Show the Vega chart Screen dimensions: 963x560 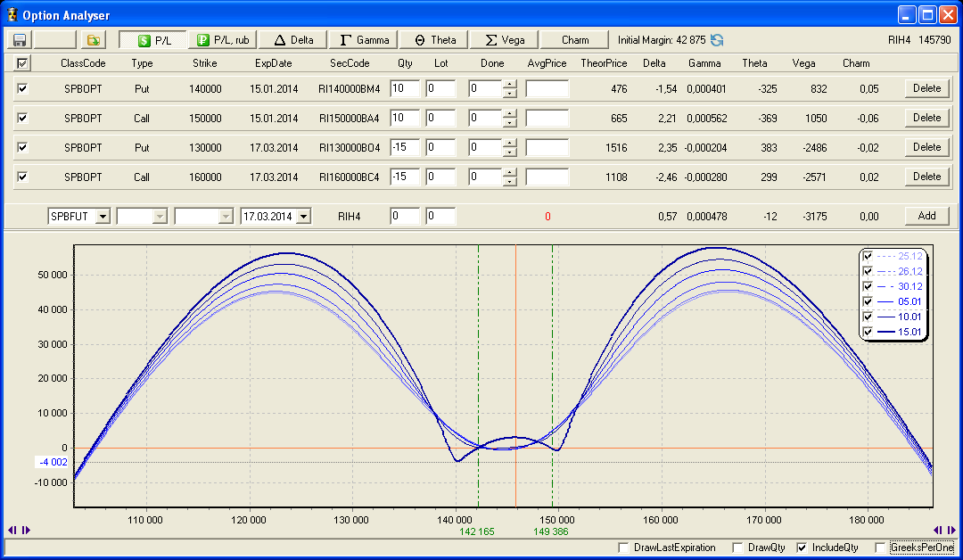[505, 40]
